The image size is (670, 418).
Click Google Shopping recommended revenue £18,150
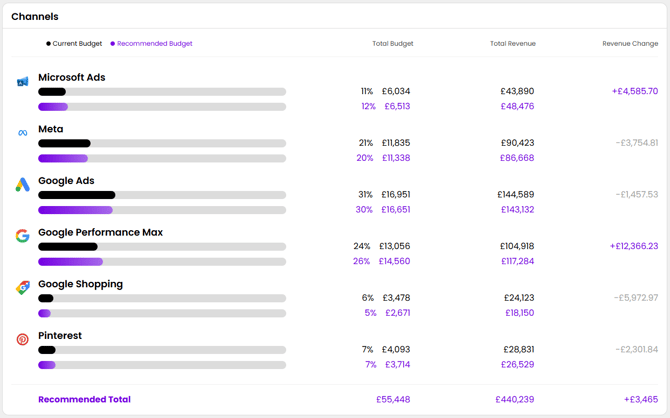coord(520,313)
